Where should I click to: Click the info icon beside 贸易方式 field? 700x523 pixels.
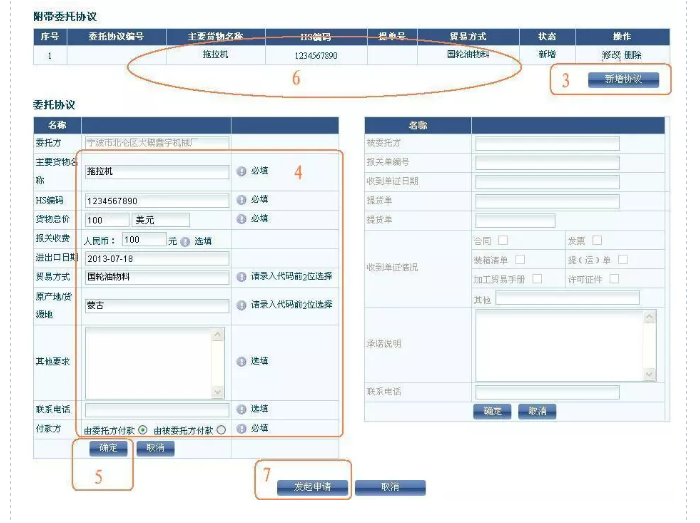tap(241, 277)
